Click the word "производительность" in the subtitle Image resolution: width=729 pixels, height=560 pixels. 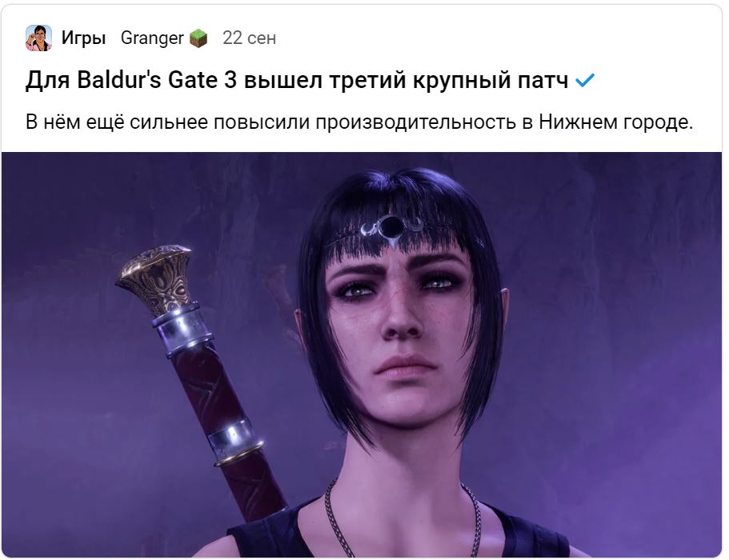point(416,122)
